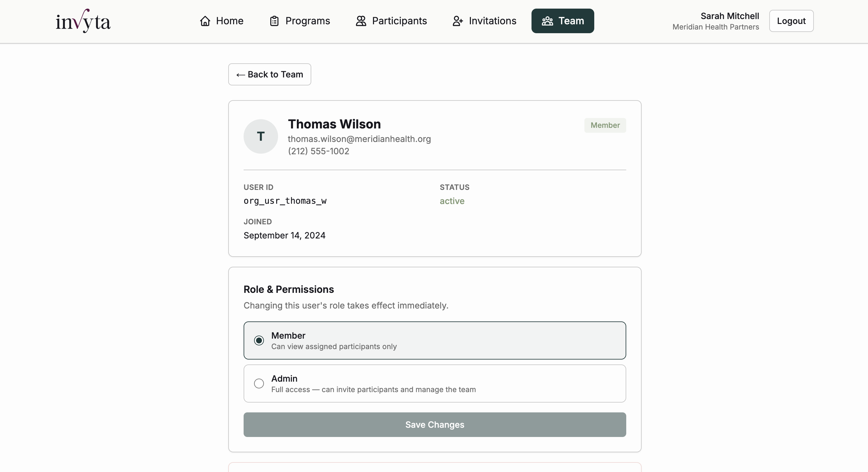Click the Thomas Wilson heading
This screenshot has height=472, width=868.
(x=334, y=124)
